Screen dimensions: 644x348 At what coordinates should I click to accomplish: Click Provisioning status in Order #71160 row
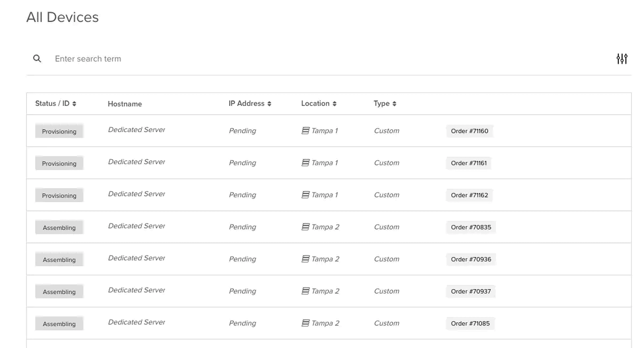click(x=59, y=131)
